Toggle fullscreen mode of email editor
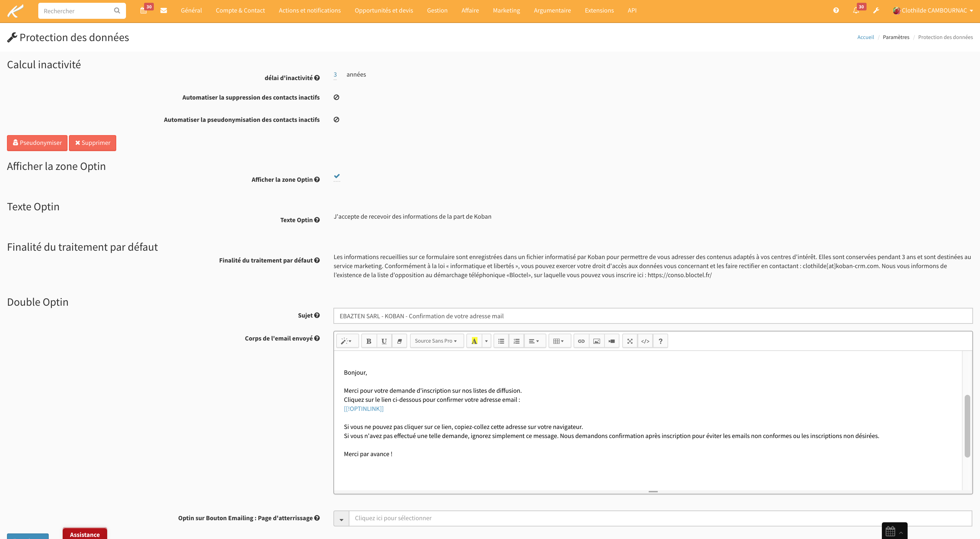This screenshot has width=980, height=539. [630, 341]
